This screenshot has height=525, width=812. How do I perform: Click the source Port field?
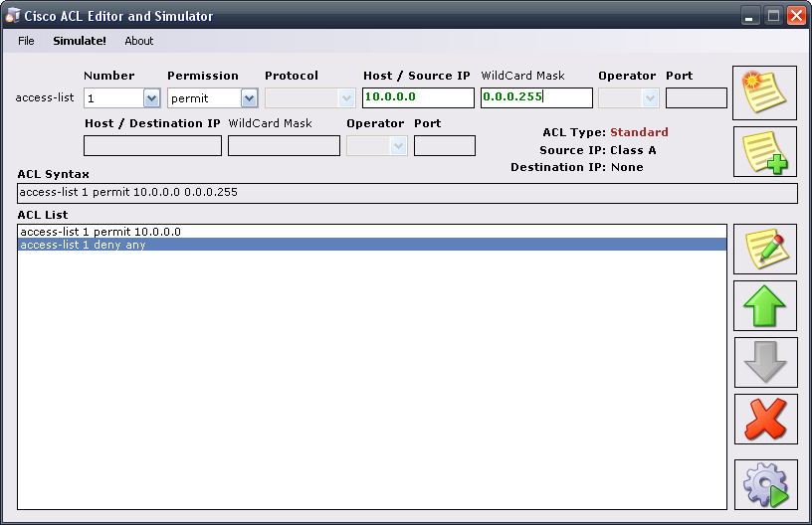tap(696, 97)
